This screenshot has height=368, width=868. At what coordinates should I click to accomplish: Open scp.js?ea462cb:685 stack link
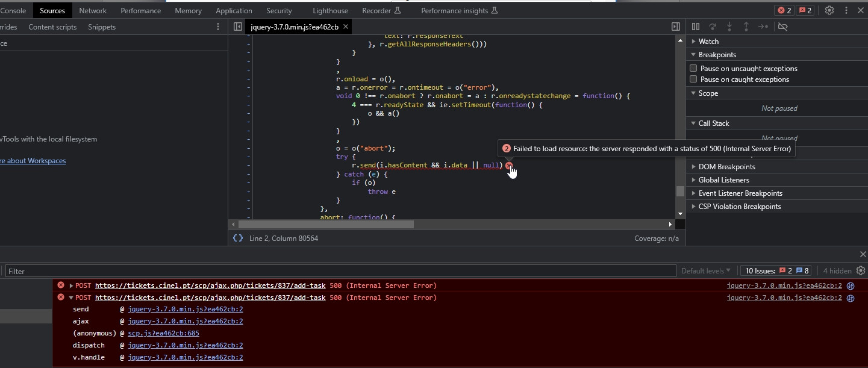tap(163, 333)
